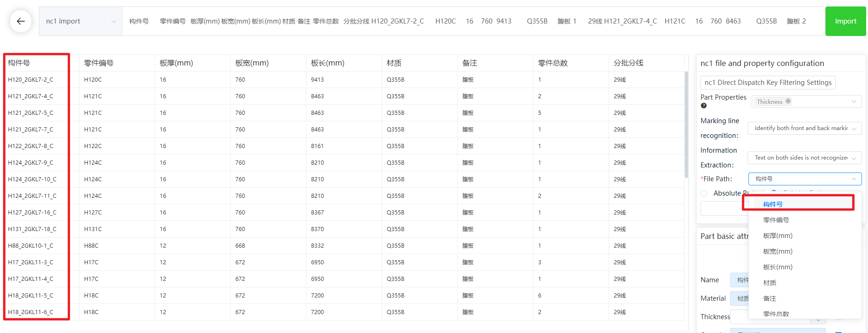Select the H124_2GKL7-10_C cell
The width and height of the screenshot is (868, 333).
pos(41,179)
